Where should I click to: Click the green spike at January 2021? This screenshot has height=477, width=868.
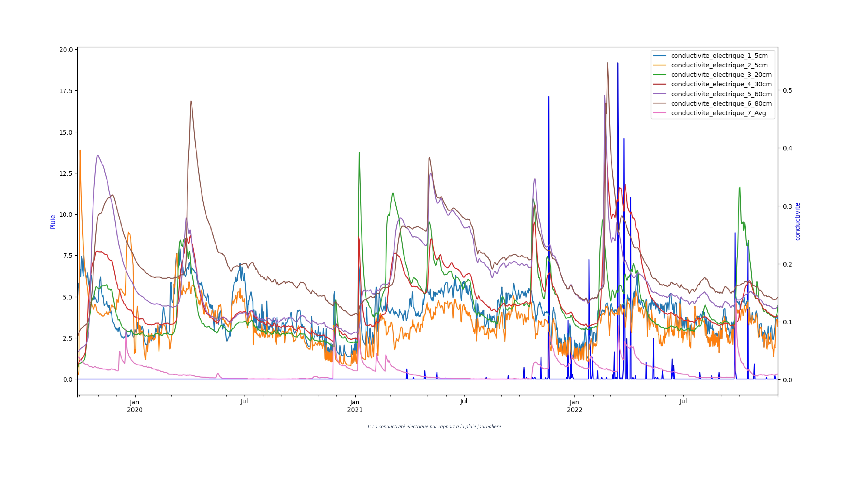[x=359, y=153]
